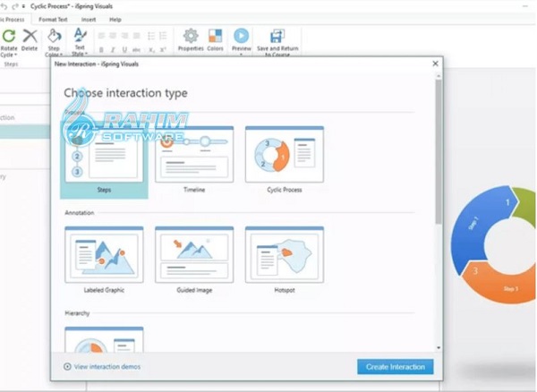Screen dimensions: 537x392
Task: Click the redo arrow in title bar
Action: tap(14, 6)
